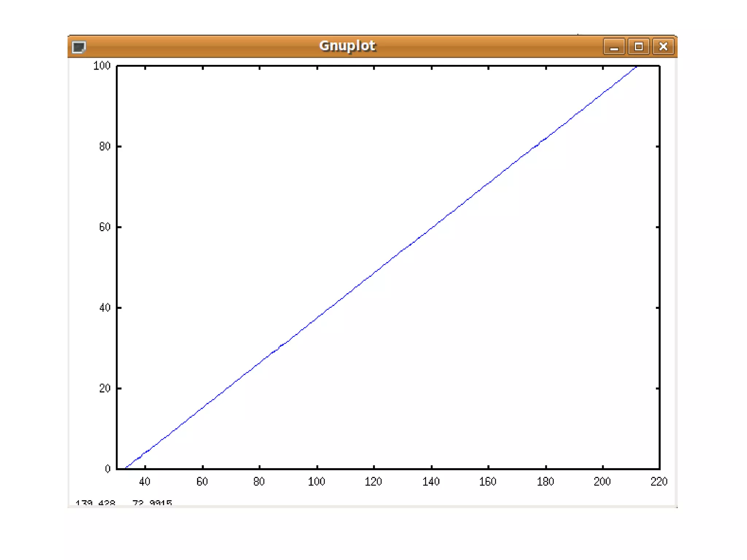Image resolution: width=747 pixels, height=560 pixels.
Task: Click the x-axis label 200
Action: 602,482
